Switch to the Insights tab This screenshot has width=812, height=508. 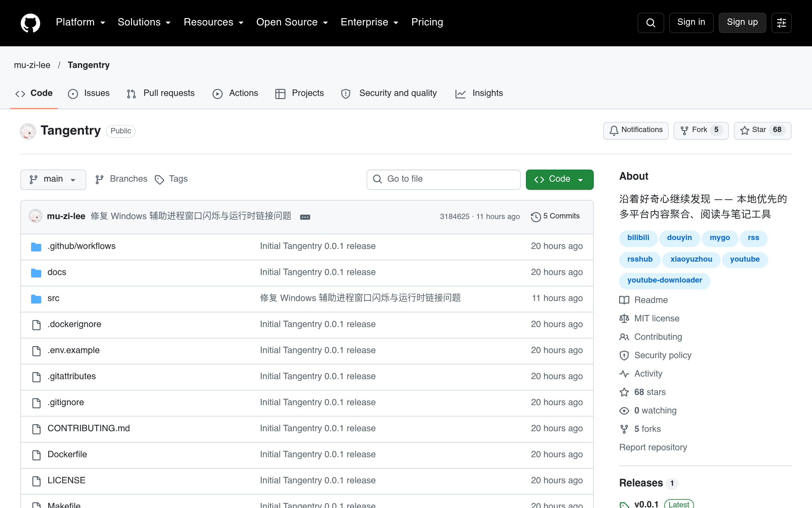(479, 93)
